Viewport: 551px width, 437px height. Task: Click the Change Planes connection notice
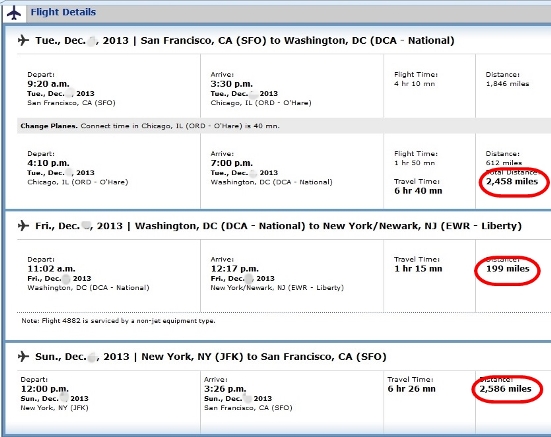click(x=150, y=126)
